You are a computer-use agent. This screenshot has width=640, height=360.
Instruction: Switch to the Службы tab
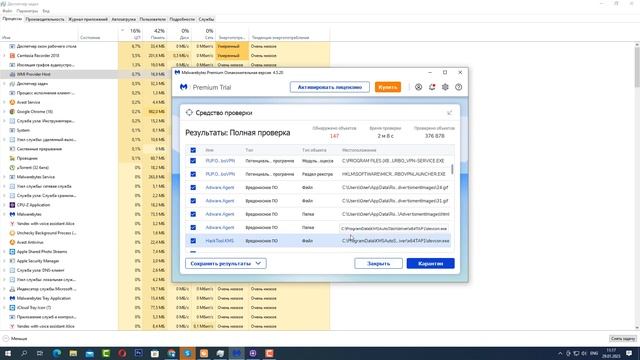pyautogui.click(x=206, y=19)
